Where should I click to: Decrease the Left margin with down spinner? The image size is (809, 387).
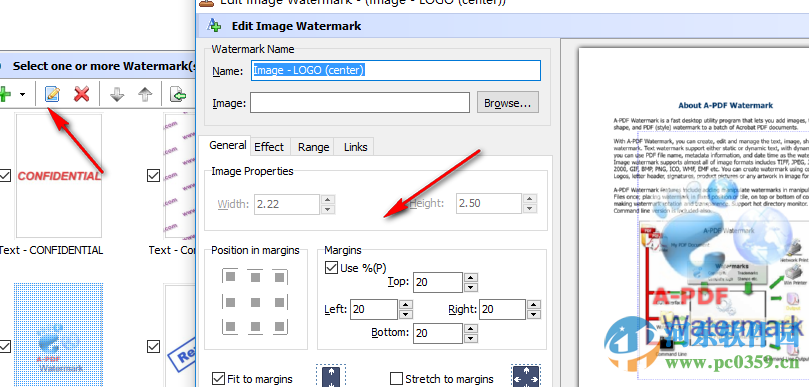[406, 314]
